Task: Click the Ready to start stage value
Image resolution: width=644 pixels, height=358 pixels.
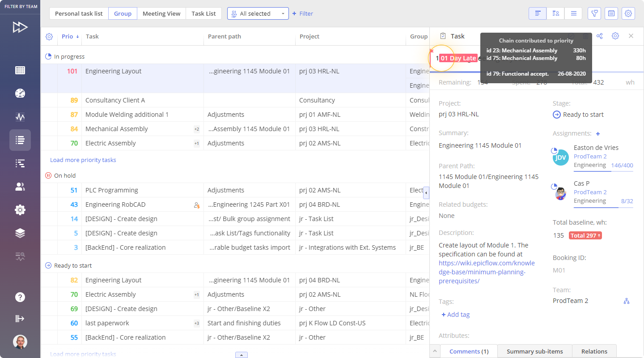Action: point(578,115)
